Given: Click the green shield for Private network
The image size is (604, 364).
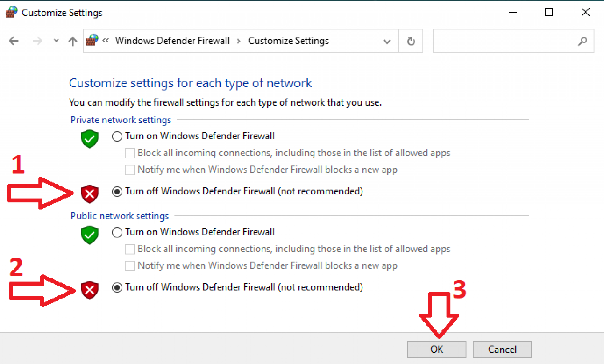Looking at the screenshot, I should click(89, 139).
